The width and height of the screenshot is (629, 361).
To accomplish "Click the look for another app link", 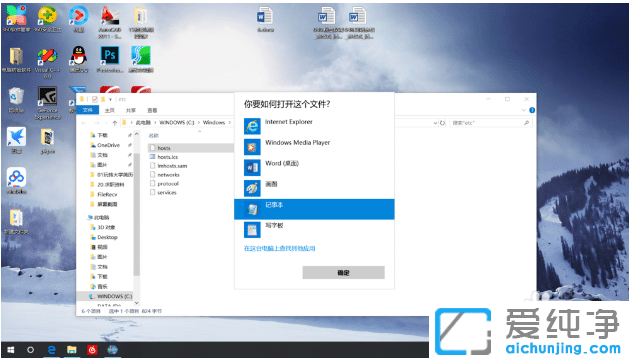I will click(280, 249).
